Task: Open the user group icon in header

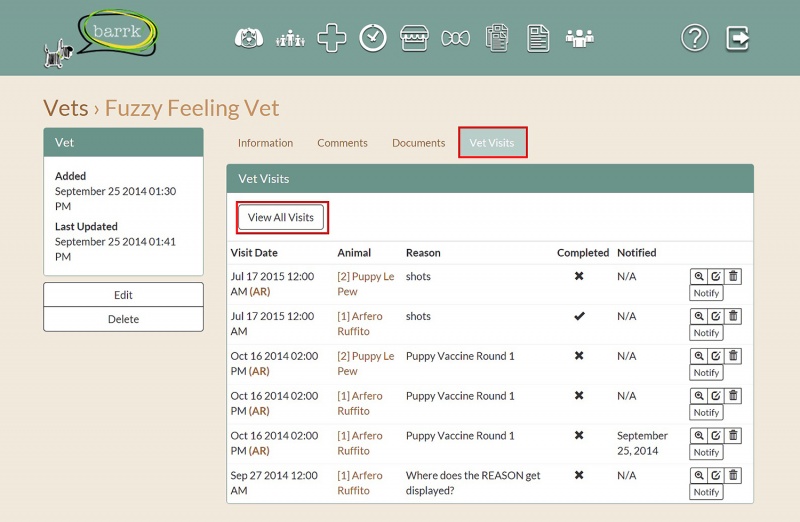Action: click(580, 38)
